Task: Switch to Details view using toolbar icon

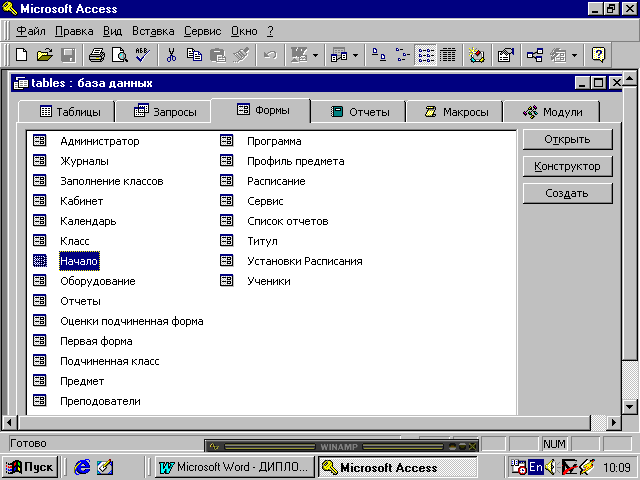Action: pyautogui.click(x=448, y=55)
